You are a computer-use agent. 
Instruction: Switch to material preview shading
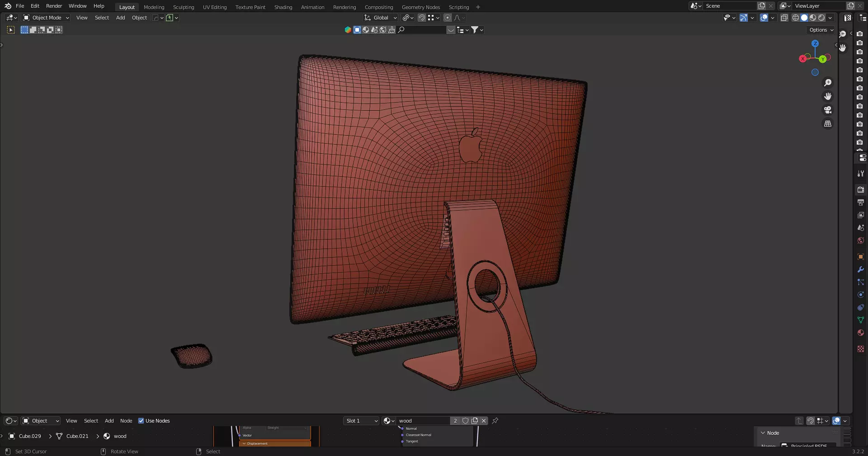coord(813,18)
